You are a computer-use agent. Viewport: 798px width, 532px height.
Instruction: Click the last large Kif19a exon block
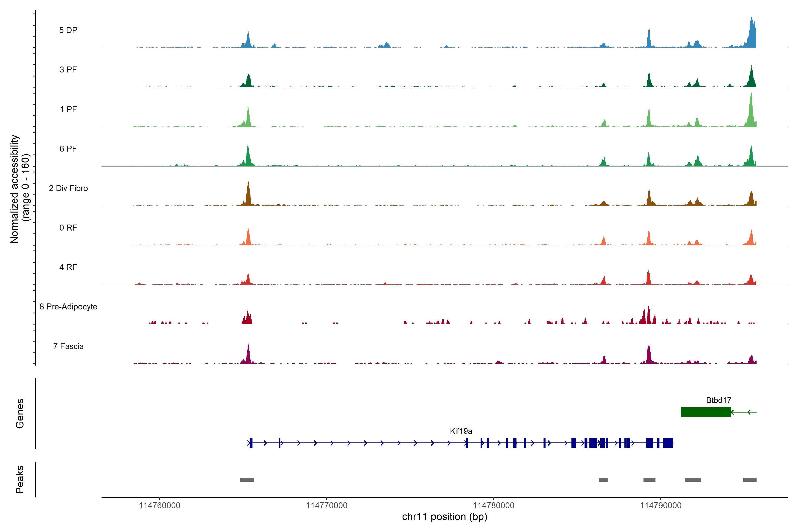(x=668, y=443)
